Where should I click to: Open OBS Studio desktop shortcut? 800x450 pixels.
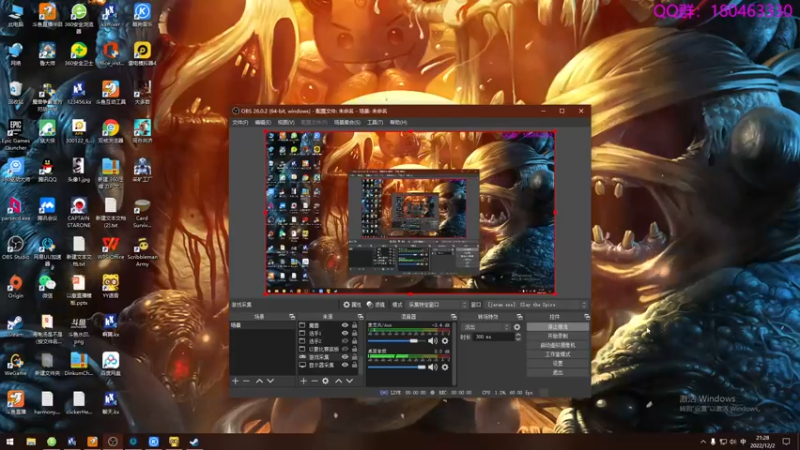15,248
